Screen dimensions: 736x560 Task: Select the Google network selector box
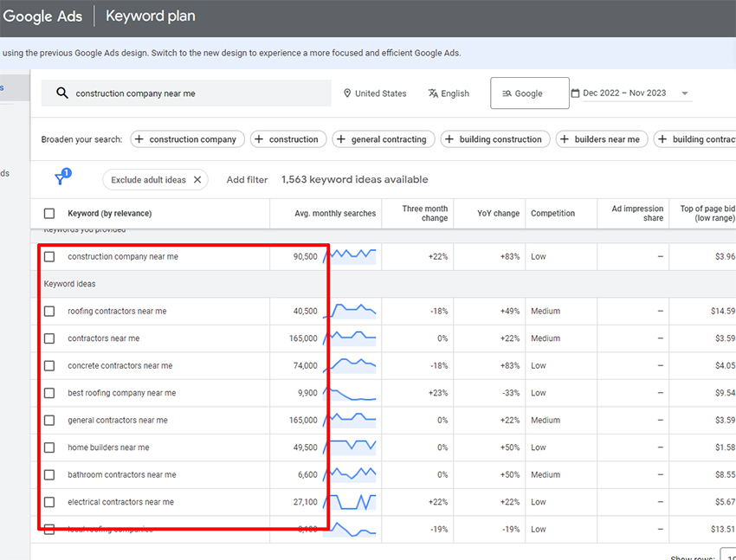[x=529, y=93]
